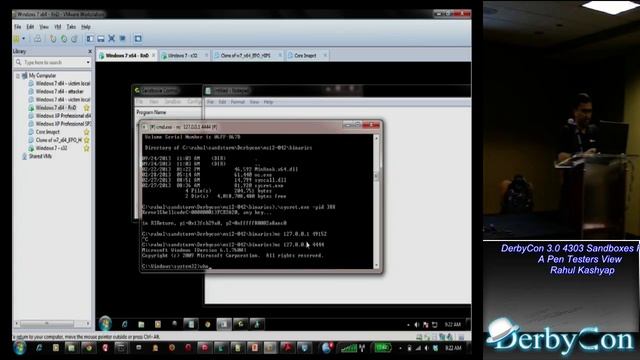Image resolution: width=640 pixels, height=360 pixels.
Task: Open Adobe Reader on host taskbar
Action: (287, 348)
